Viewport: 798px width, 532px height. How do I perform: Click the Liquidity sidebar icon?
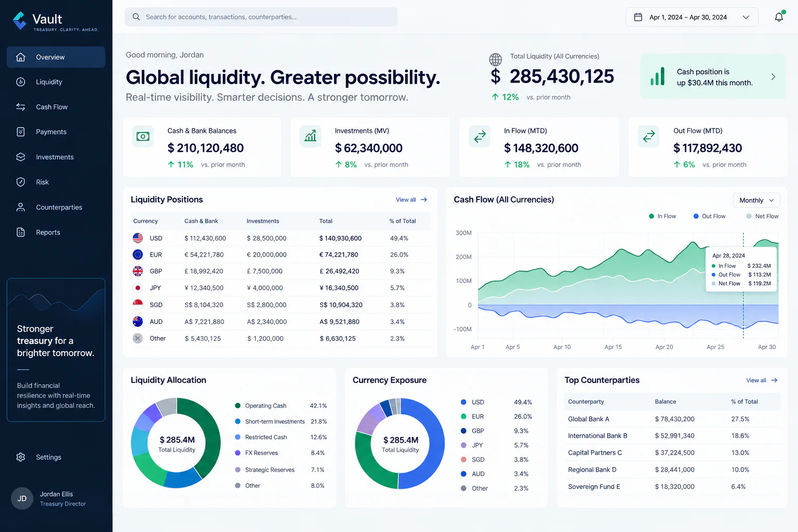point(21,82)
